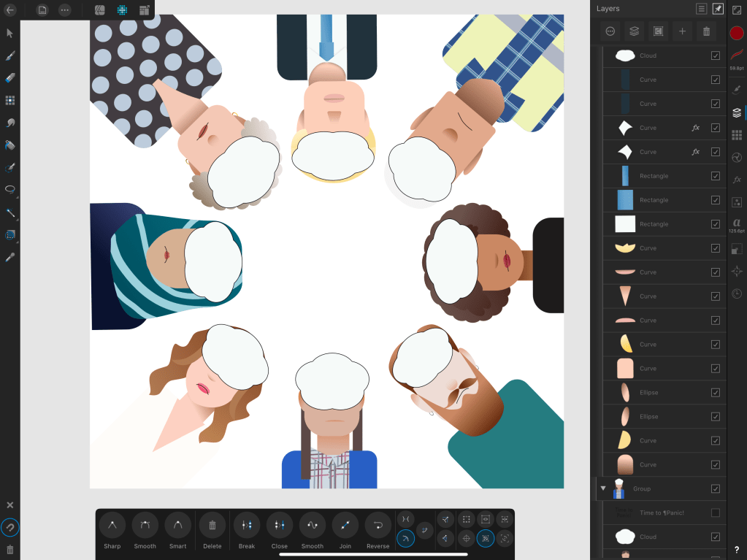Open the Layers studio icon
Screen dimensions: 747x560
(737, 112)
